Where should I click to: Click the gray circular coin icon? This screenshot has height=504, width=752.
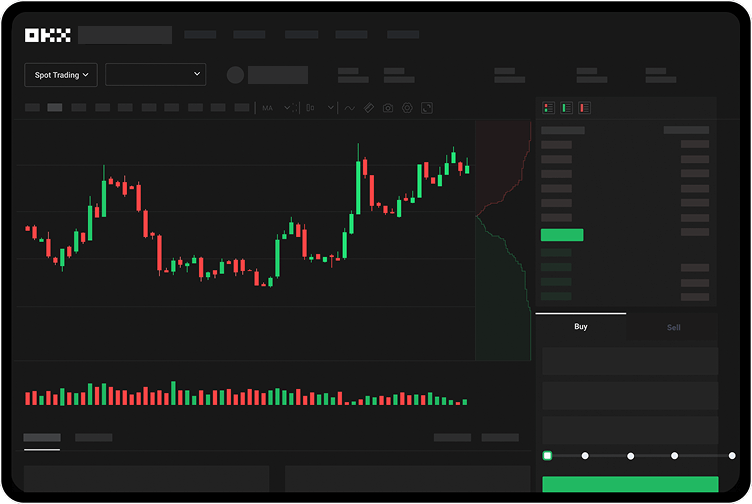[235, 75]
